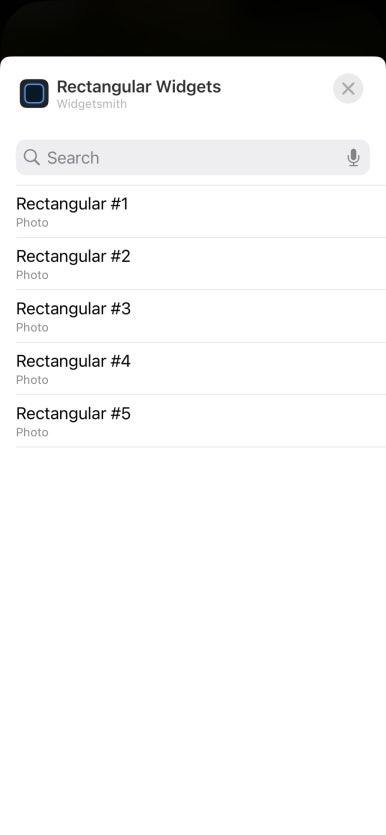Viewport: 386px width, 835px height.
Task: Click the Photo subtitle under Rectangular #2
Action: click(32, 275)
